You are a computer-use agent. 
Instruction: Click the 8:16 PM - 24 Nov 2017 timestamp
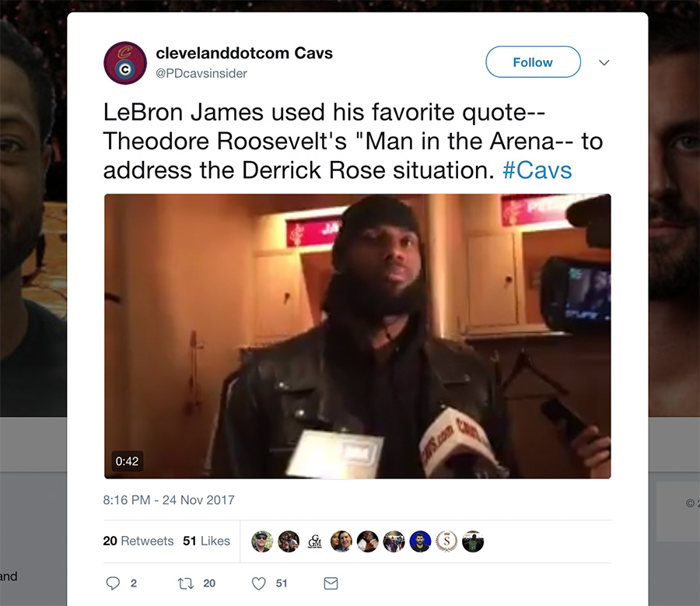(169, 499)
